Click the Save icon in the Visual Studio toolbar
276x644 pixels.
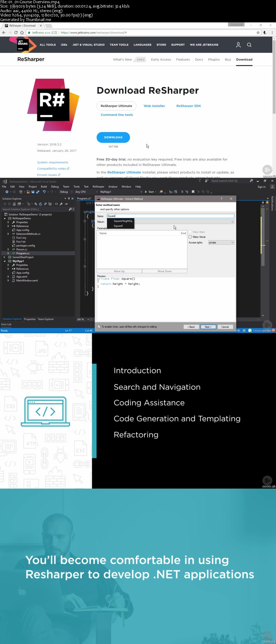[33, 192]
